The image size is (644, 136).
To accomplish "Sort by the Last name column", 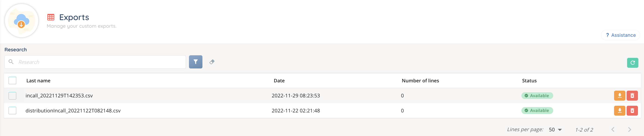I will (x=39, y=81).
